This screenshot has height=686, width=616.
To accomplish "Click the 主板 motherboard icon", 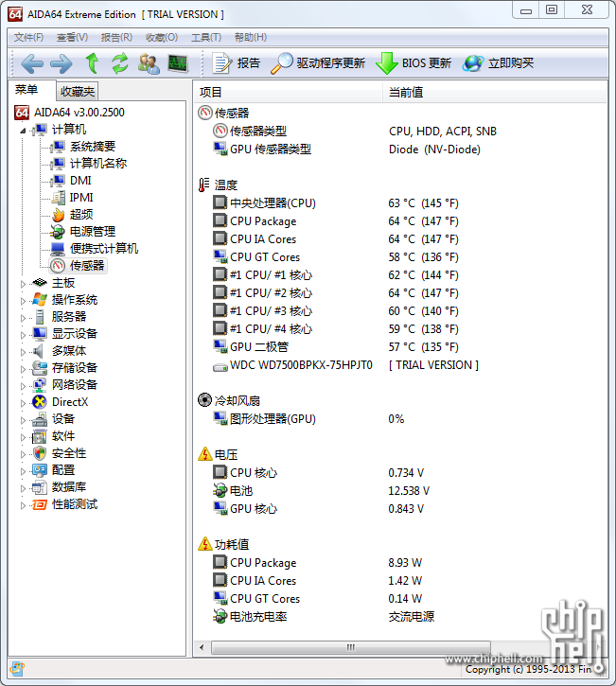I will (40, 283).
